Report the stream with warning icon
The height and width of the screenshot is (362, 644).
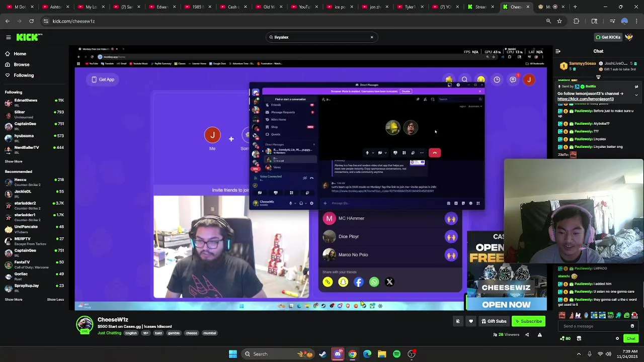(540, 334)
